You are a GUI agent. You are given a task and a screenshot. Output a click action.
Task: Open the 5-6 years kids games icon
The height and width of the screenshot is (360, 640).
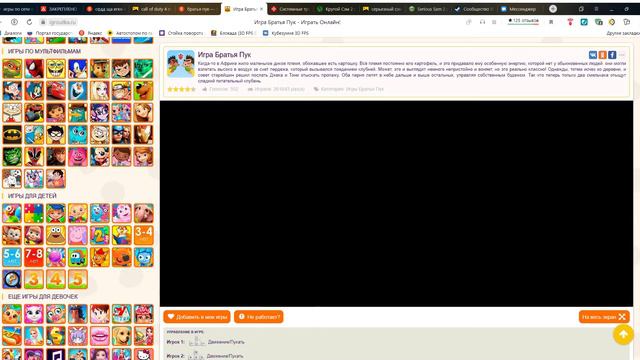coord(12,257)
